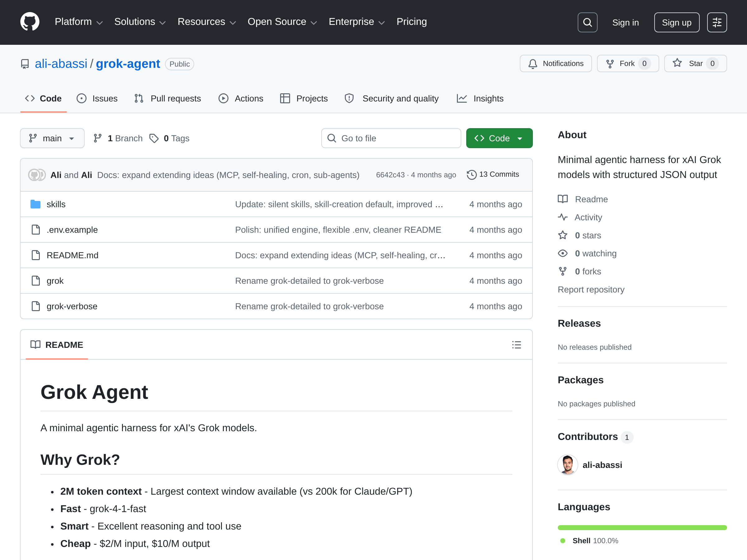Select the Code tab
Image resolution: width=747 pixels, height=560 pixels.
click(x=44, y=99)
